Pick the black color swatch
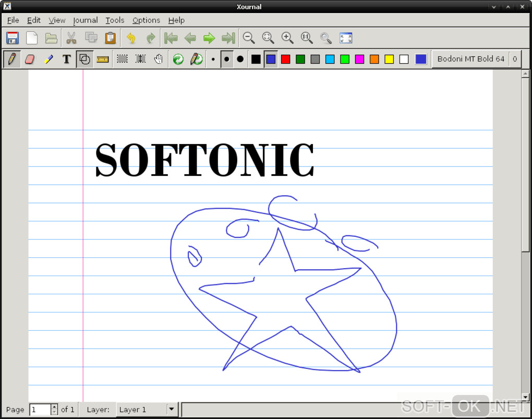532x419 pixels. (x=256, y=59)
